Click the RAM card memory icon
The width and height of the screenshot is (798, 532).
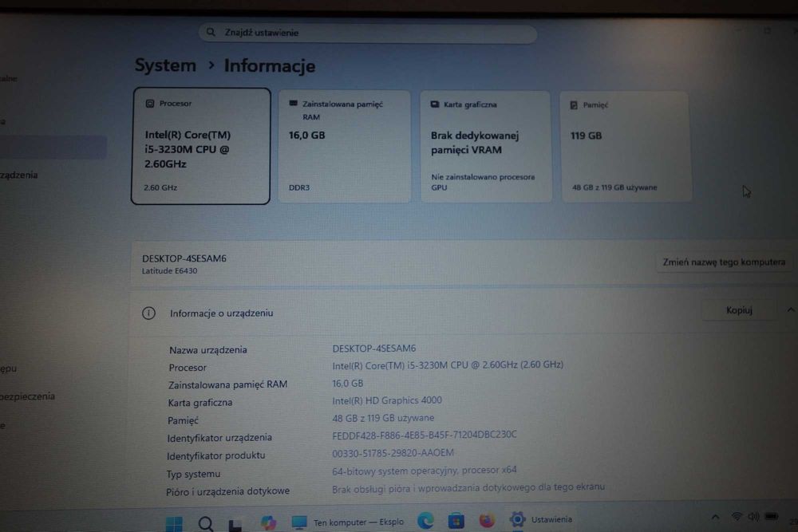tap(293, 103)
